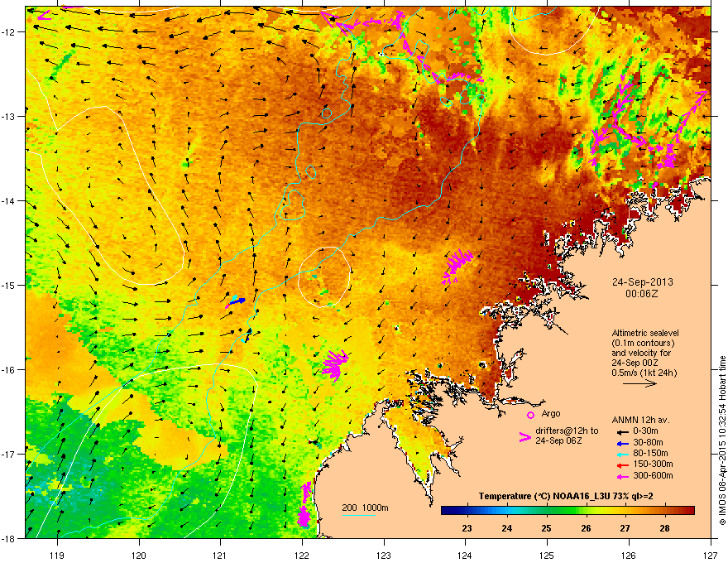Viewport: 728px width, 563px height.
Task: Click the '24-Sep 06Z' legend text
Action: pos(558,440)
